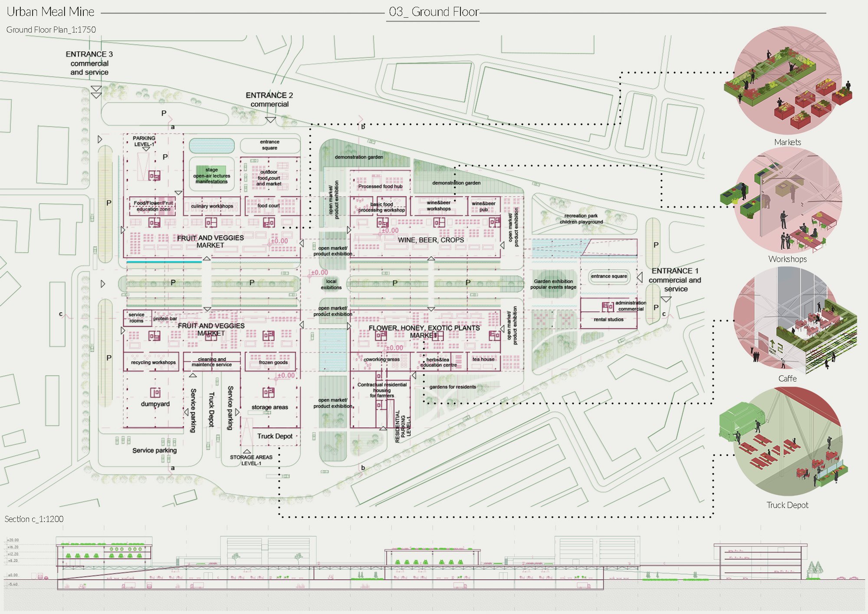Click the Entrance 1 arrow near entrance square
Viewport: 868px width, 614px height.
coord(639,277)
